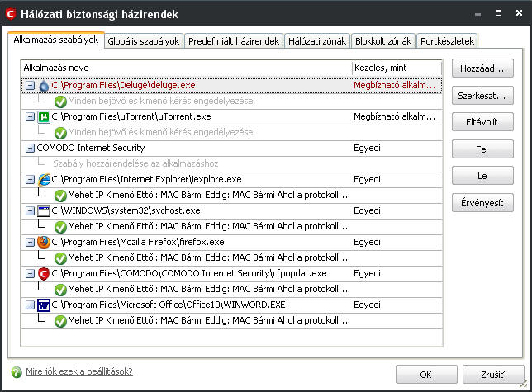Click the COMODO logo in title bar
532x392 pixels.
(x=10, y=14)
